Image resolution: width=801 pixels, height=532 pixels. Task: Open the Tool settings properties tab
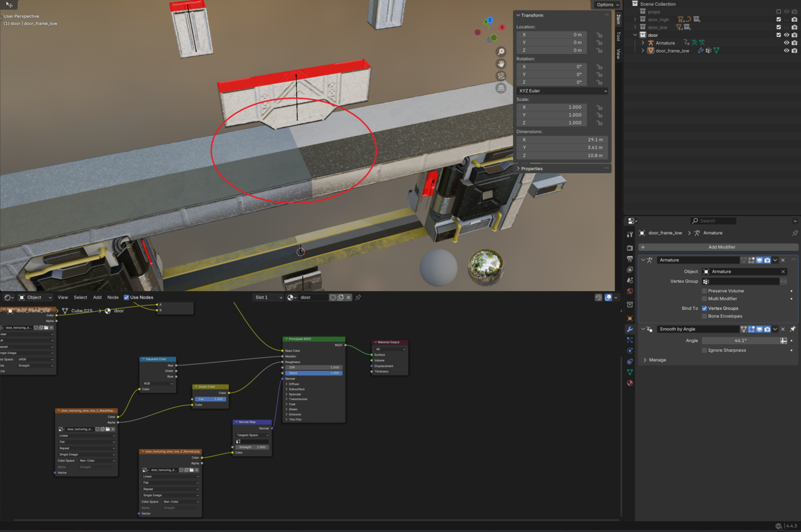coord(630,234)
